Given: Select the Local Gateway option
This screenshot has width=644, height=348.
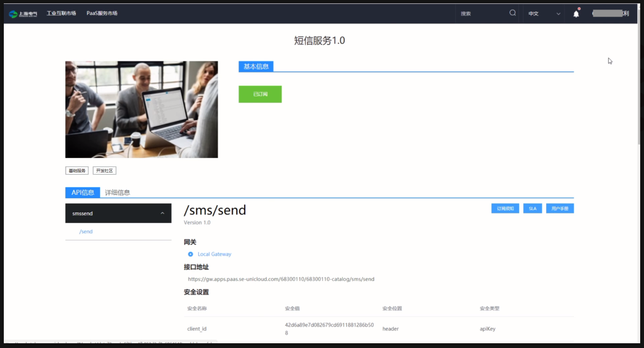Looking at the screenshot, I should click(x=215, y=254).
